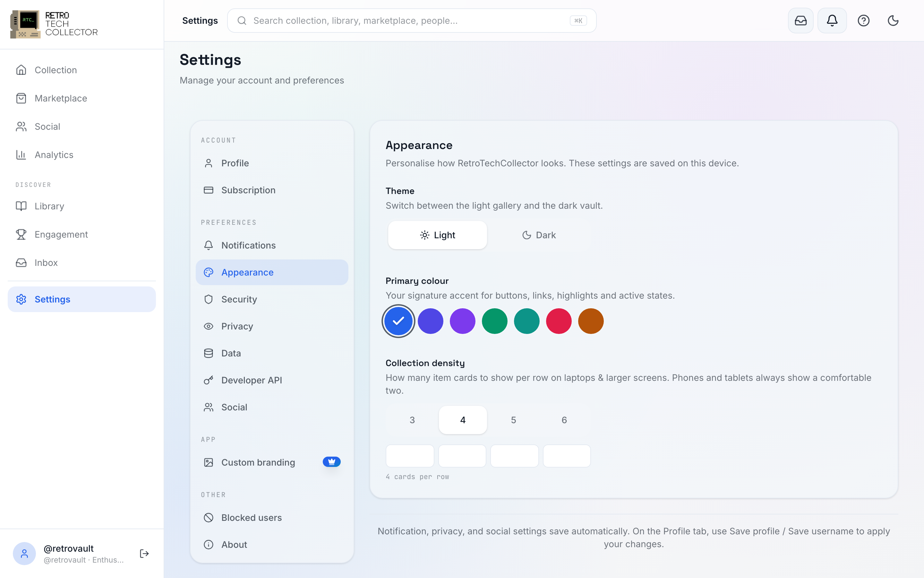
Task: Click the About info icon
Action: (209, 544)
